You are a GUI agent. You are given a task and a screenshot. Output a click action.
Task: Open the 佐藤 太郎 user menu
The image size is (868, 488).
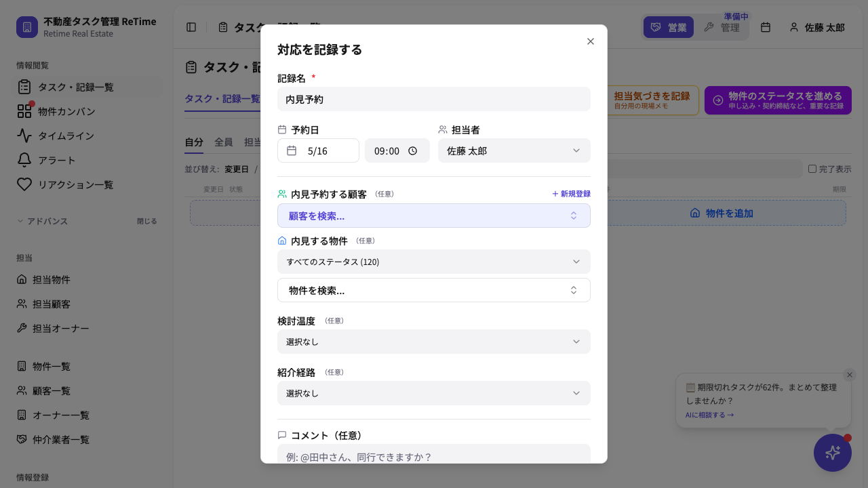pyautogui.click(x=817, y=27)
